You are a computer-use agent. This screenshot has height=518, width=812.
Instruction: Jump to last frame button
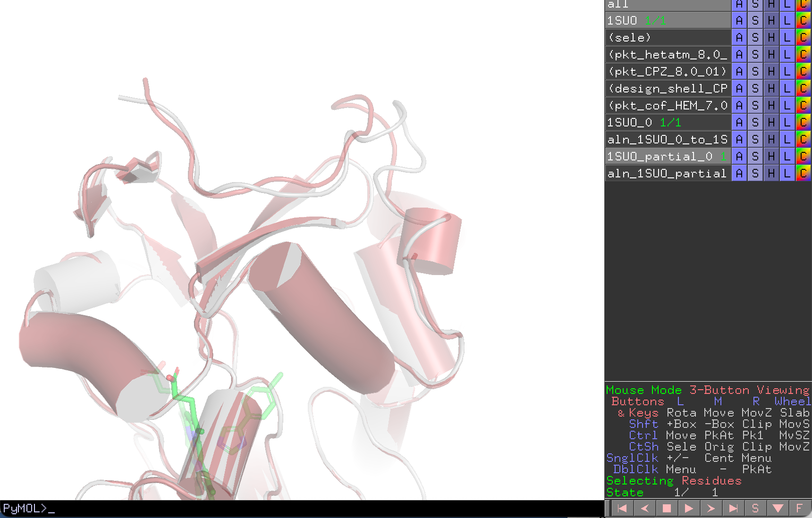tap(733, 508)
